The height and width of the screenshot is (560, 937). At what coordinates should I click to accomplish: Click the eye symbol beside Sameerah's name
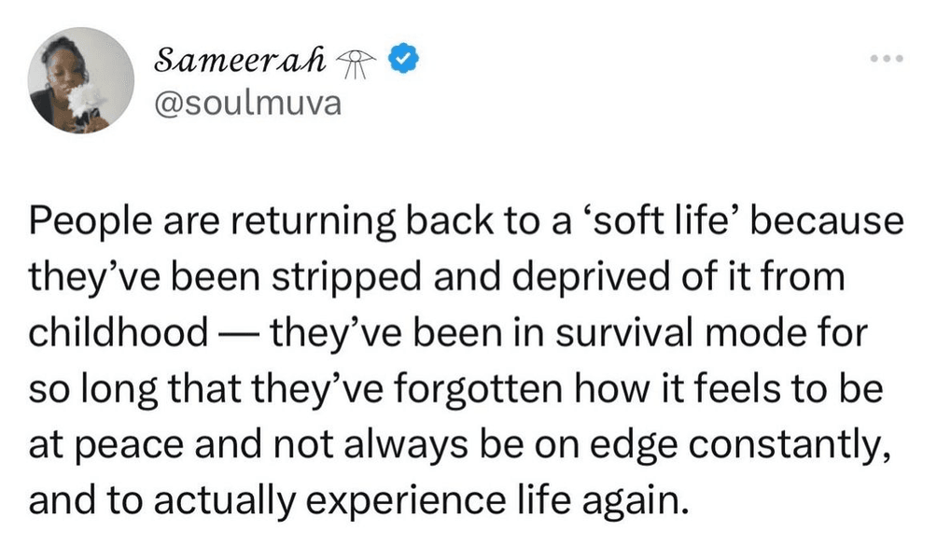(357, 63)
